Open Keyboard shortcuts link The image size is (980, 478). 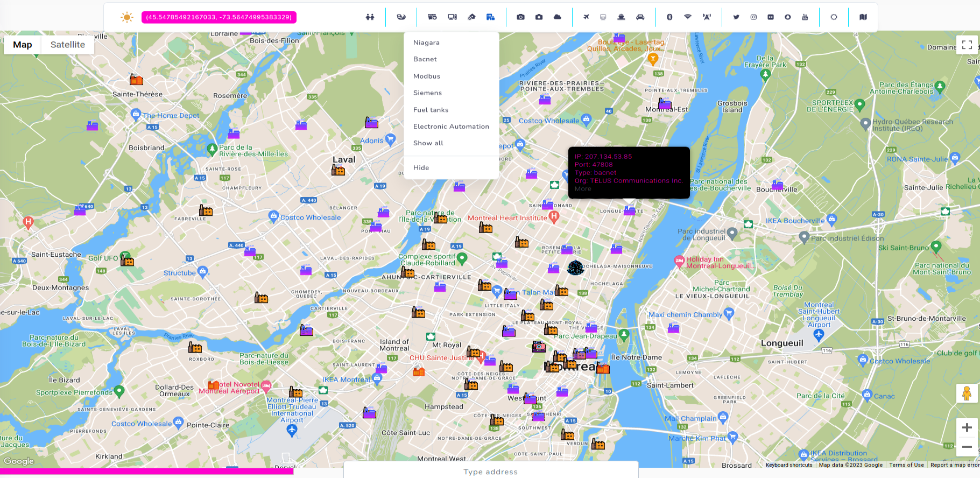(x=789, y=465)
